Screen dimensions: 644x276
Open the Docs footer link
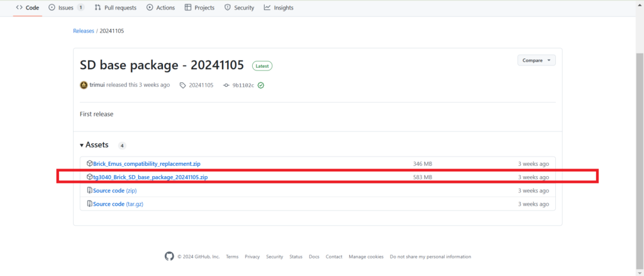tap(314, 257)
